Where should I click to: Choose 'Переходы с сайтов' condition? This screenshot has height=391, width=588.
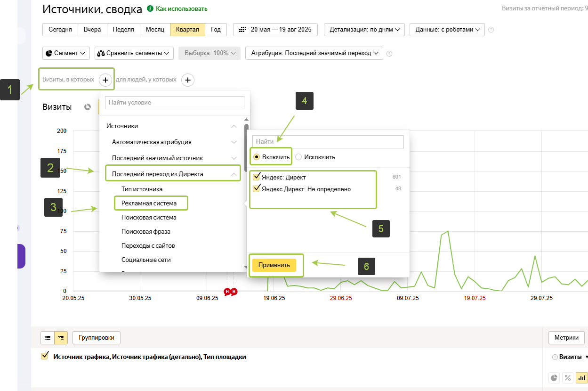(x=148, y=246)
